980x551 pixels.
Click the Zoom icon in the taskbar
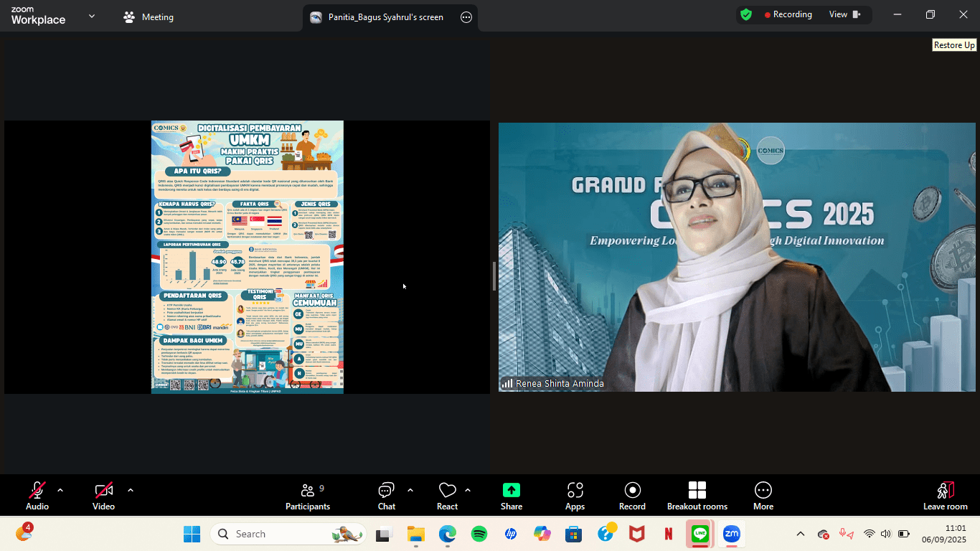coord(731,534)
